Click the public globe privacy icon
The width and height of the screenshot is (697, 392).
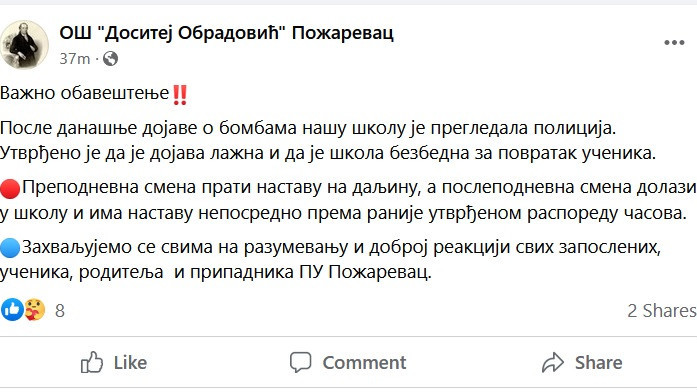coord(110,59)
